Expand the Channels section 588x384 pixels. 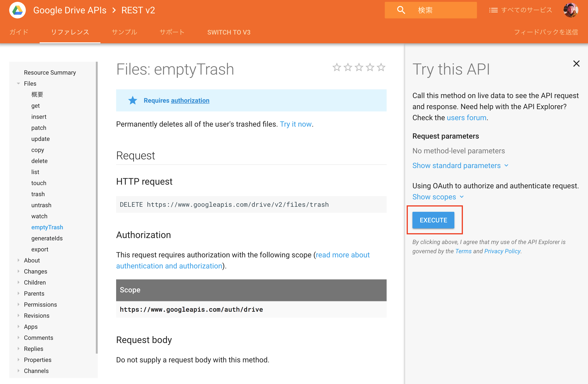click(x=18, y=371)
